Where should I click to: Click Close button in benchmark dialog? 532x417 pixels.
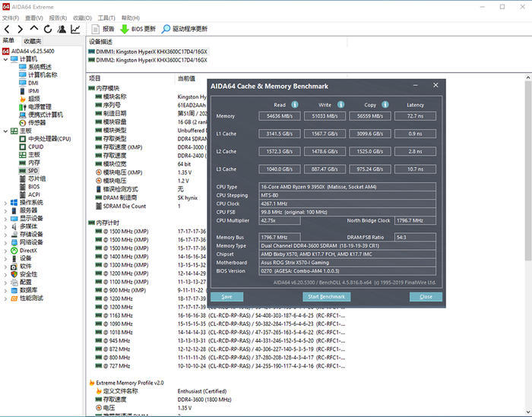pos(426,297)
